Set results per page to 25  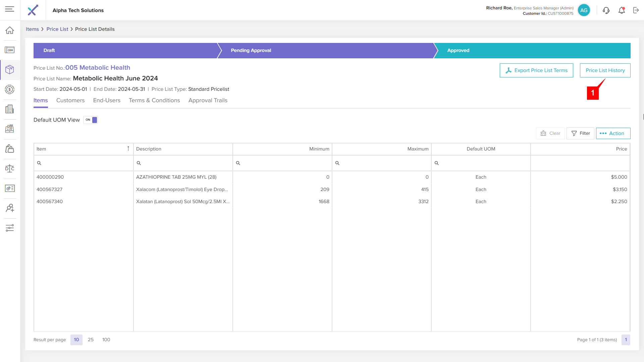coord(91,340)
